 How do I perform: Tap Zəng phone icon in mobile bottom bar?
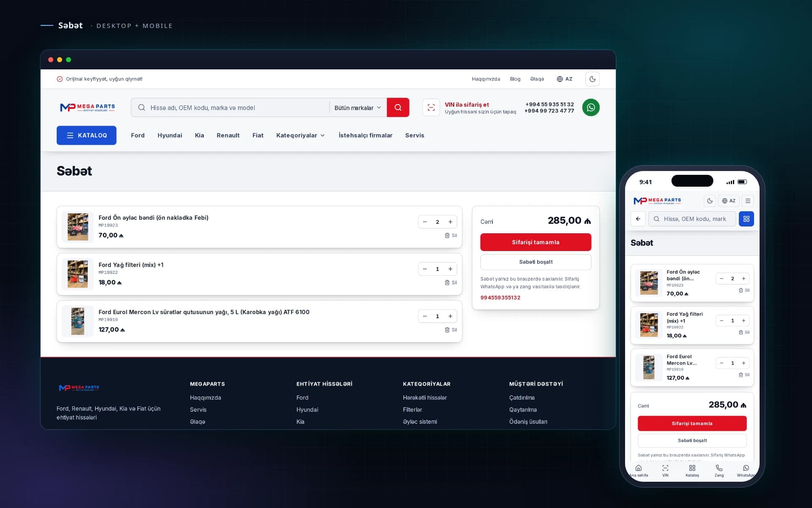point(719,470)
